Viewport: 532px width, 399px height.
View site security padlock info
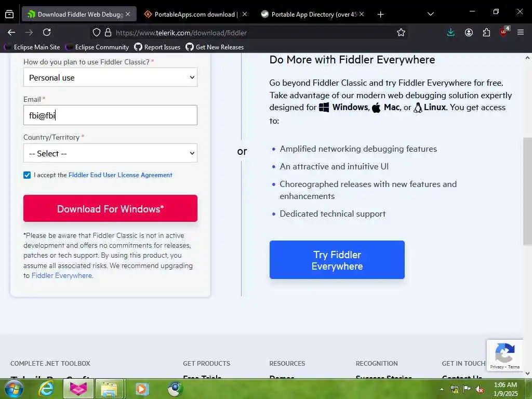click(x=108, y=33)
